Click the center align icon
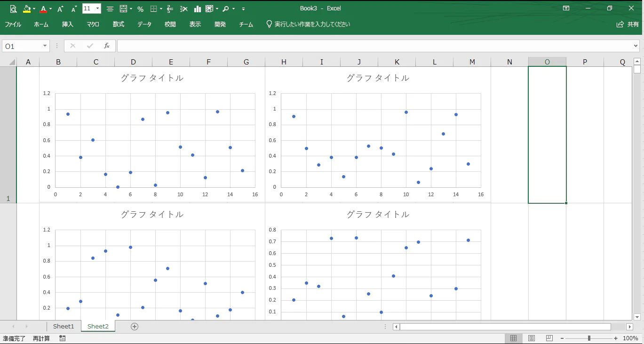Screen dimensions: 644x344 click(x=110, y=8)
